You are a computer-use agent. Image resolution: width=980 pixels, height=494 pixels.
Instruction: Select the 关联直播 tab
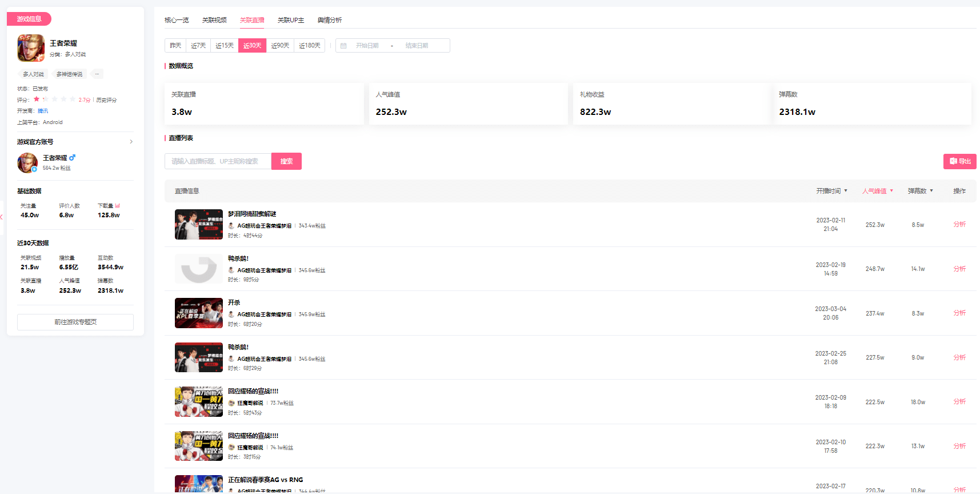coord(252,20)
